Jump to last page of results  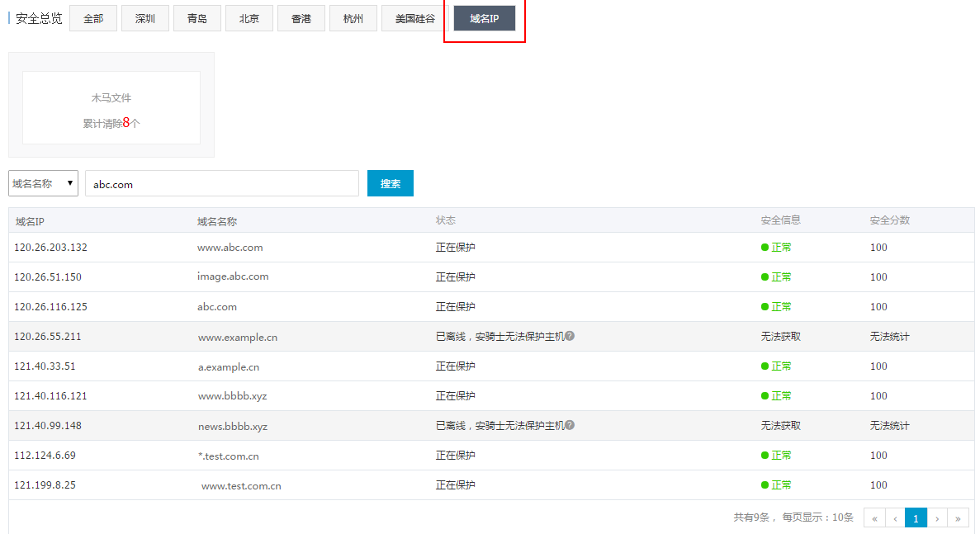point(958,517)
